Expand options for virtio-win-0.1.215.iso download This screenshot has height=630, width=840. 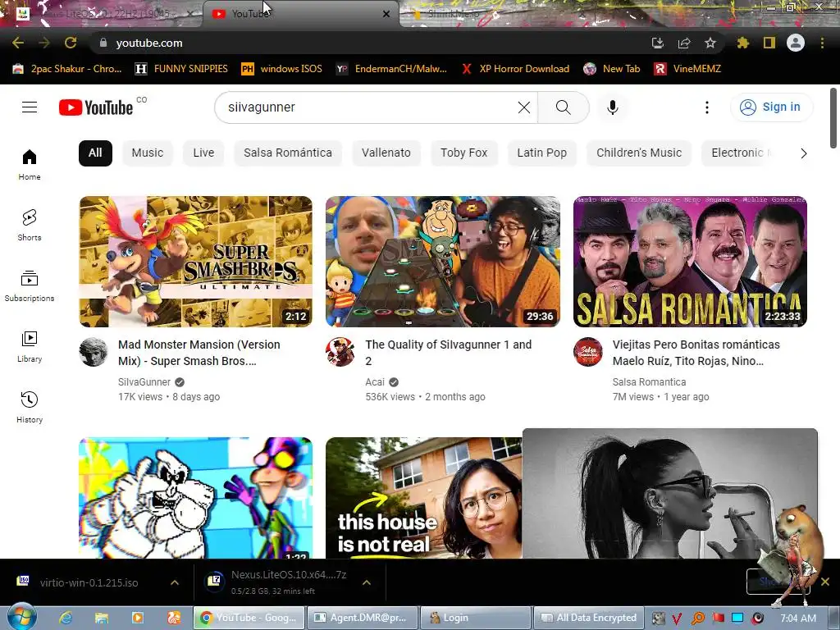coord(175,582)
